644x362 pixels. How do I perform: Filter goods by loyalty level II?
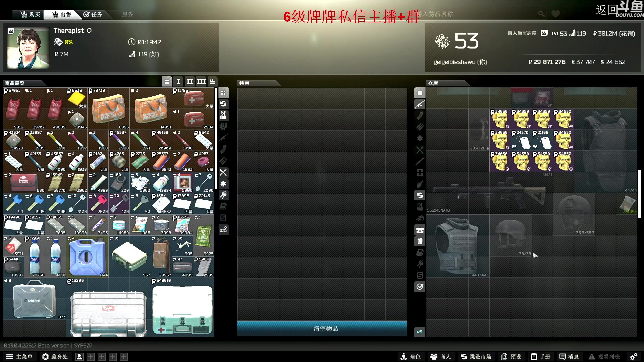click(x=190, y=82)
